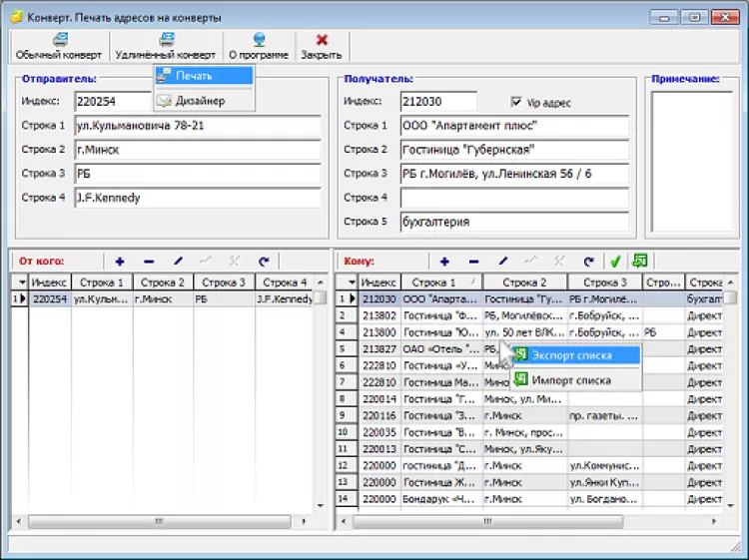The height and width of the screenshot is (560, 749).
Task: Click green checkmark icon in Кому toolbar
Action: coord(615,262)
